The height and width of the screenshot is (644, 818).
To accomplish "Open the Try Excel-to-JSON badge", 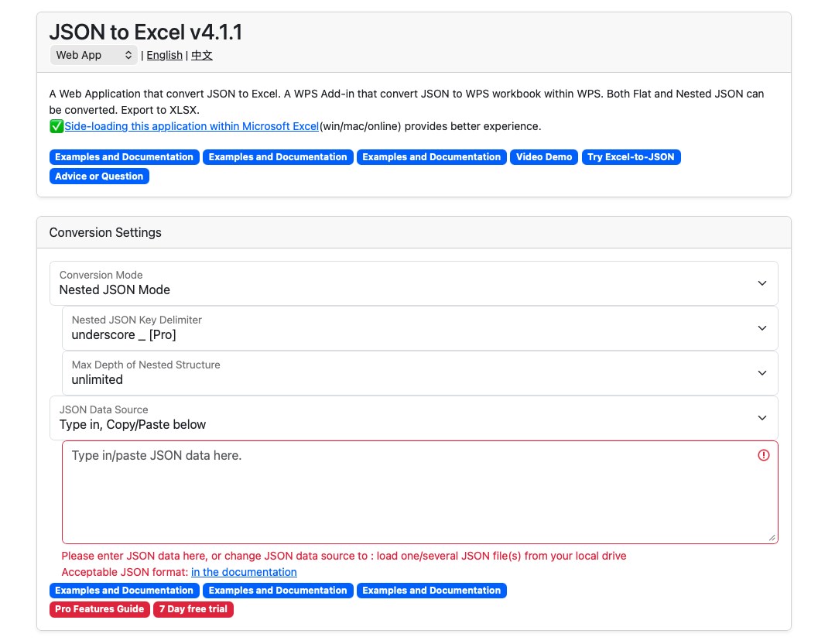I will pos(631,157).
